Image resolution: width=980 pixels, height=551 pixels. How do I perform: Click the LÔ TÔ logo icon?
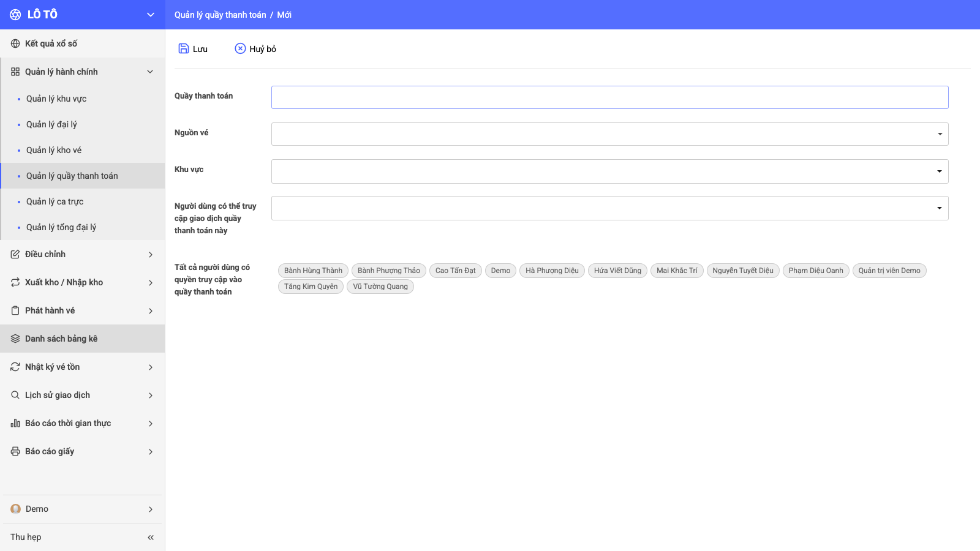point(15,15)
